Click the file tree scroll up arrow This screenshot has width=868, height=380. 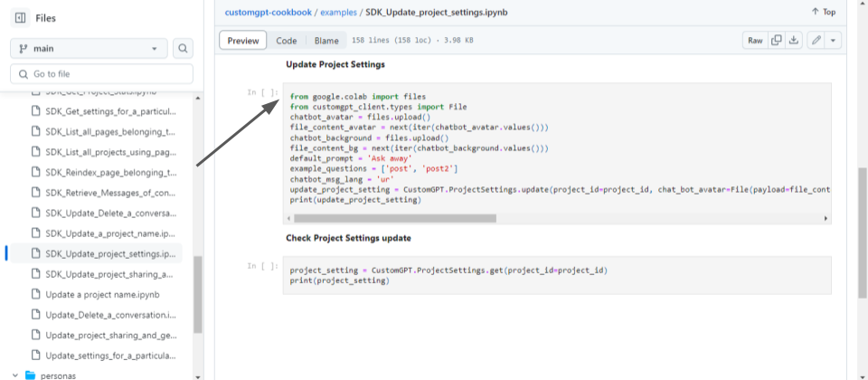[198, 98]
